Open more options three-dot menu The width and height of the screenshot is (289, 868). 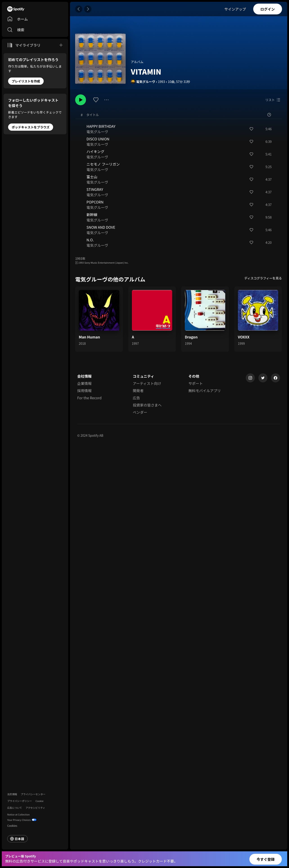tap(106, 100)
